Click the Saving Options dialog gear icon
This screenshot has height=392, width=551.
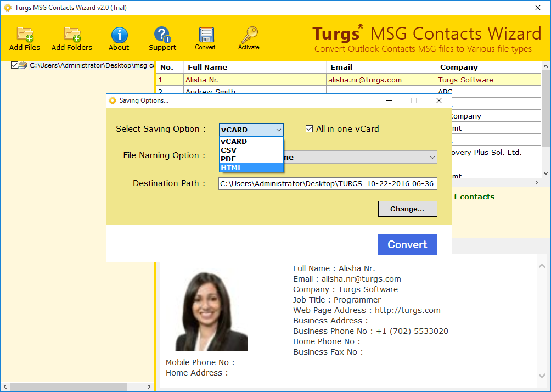[x=113, y=100]
